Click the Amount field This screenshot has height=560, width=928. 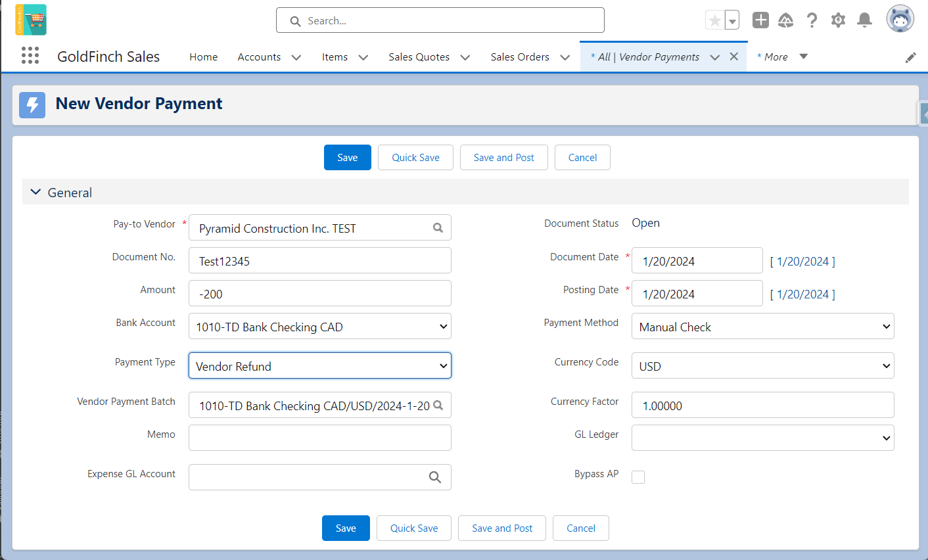[x=320, y=294]
